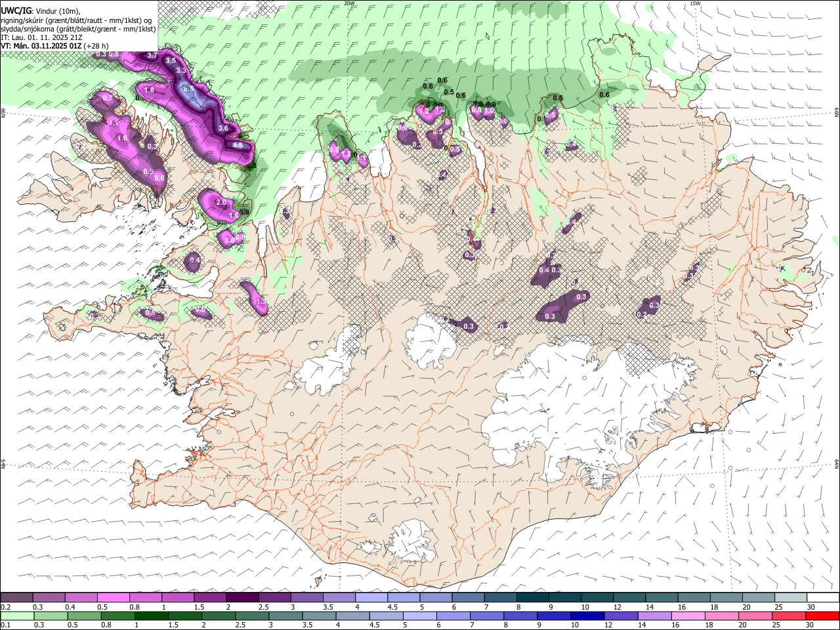Click the "0.2" number under the upper scale

[x=6, y=607]
